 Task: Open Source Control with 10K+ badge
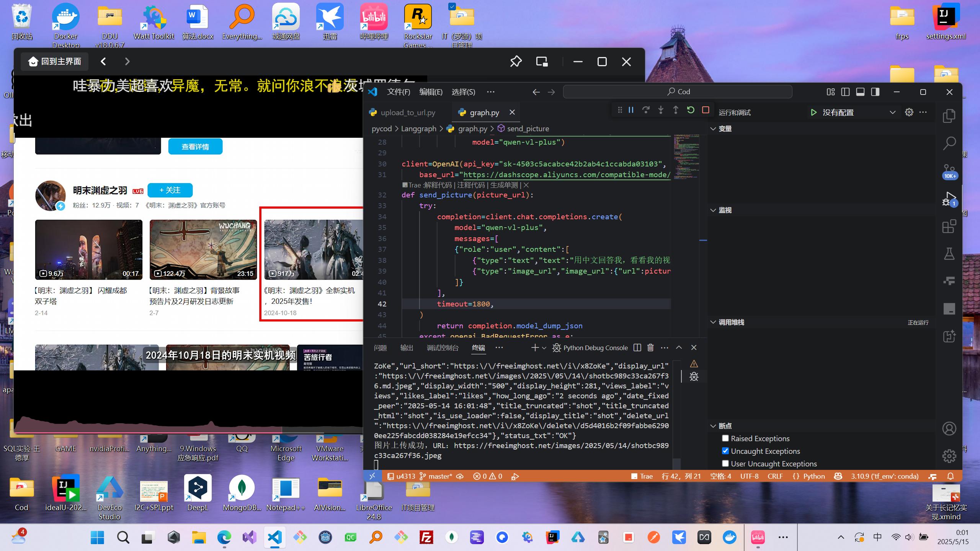tap(949, 171)
